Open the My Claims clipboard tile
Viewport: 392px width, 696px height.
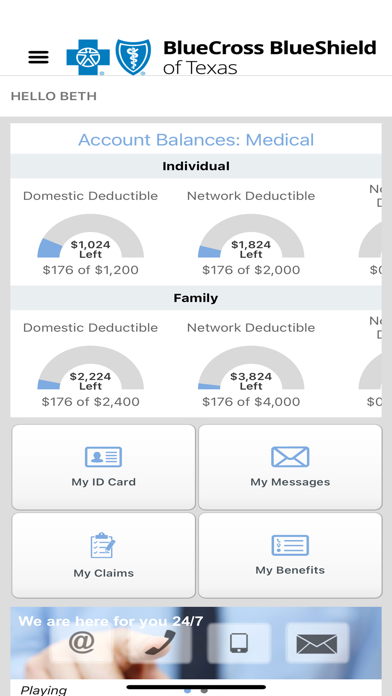pos(103,555)
